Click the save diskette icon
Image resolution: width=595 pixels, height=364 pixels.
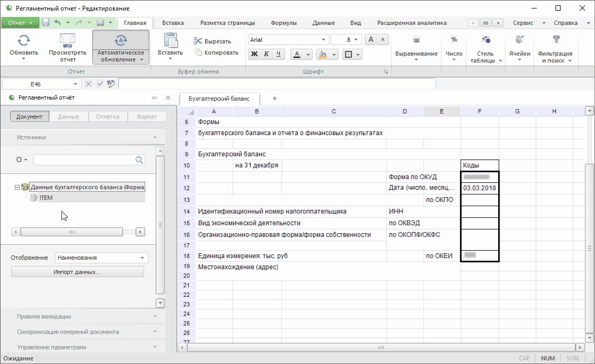pos(46,23)
